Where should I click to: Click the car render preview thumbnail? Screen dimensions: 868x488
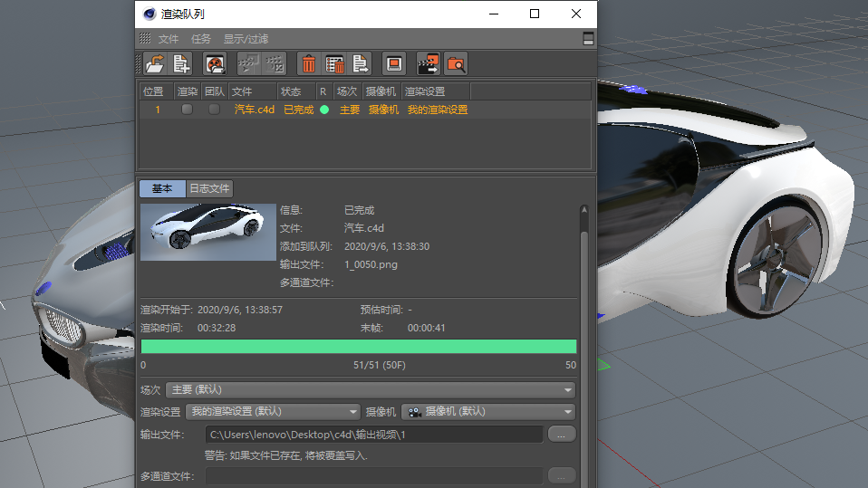[208, 233]
